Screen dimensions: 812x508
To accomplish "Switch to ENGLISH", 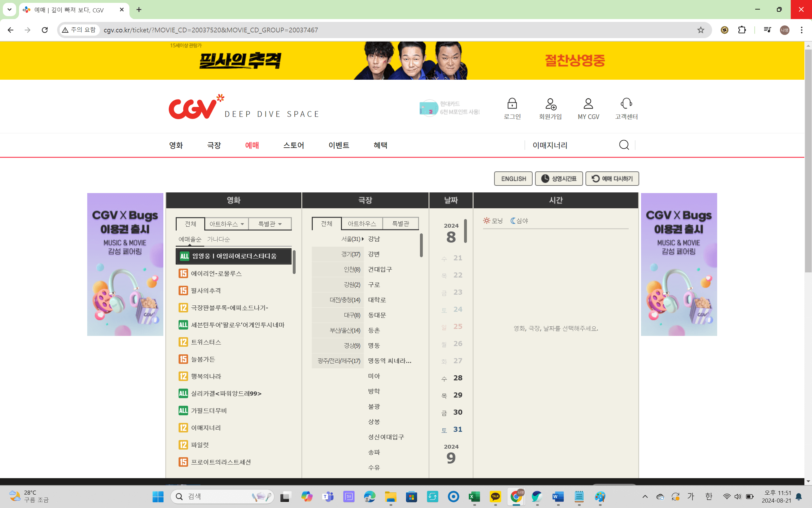I will click(x=513, y=178).
